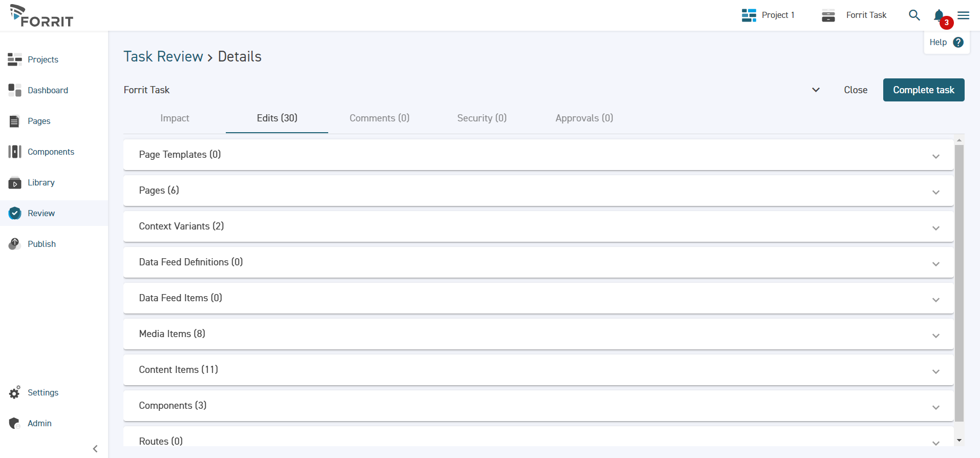The image size is (980, 458).
Task: Go to Library via its icon
Action: pyautogui.click(x=15, y=183)
